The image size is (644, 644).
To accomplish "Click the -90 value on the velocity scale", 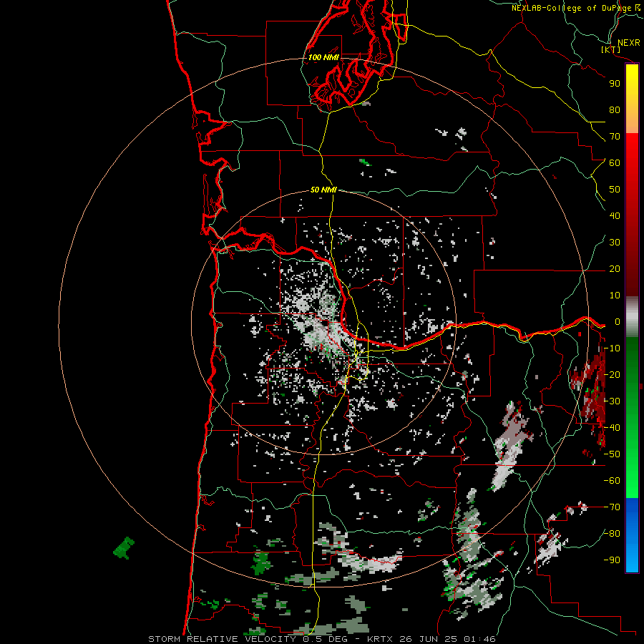I will point(612,560).
